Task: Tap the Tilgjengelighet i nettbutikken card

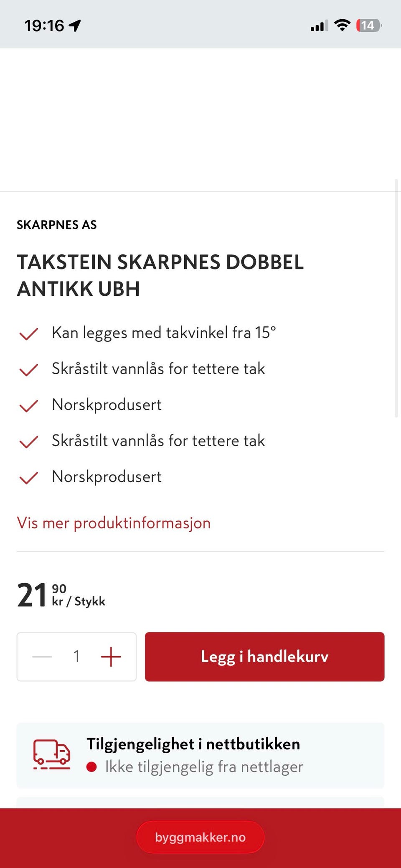Action: tap(200, 755)
